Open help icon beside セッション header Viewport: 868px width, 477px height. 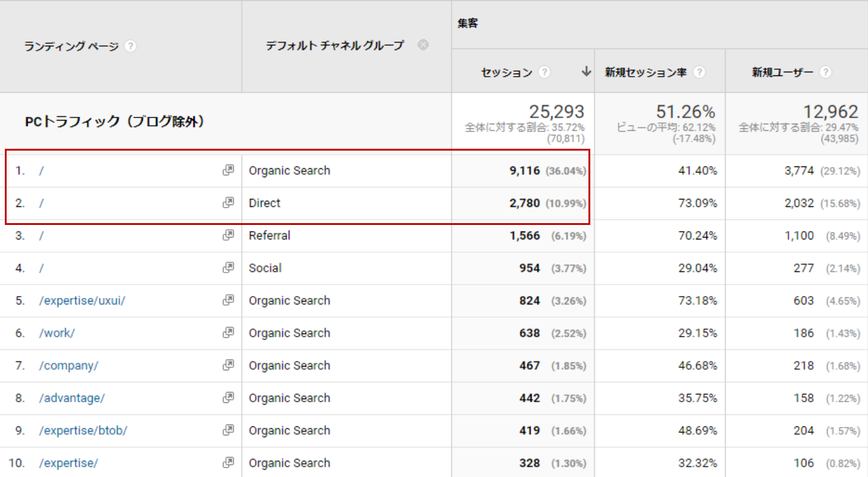[544, 72]
